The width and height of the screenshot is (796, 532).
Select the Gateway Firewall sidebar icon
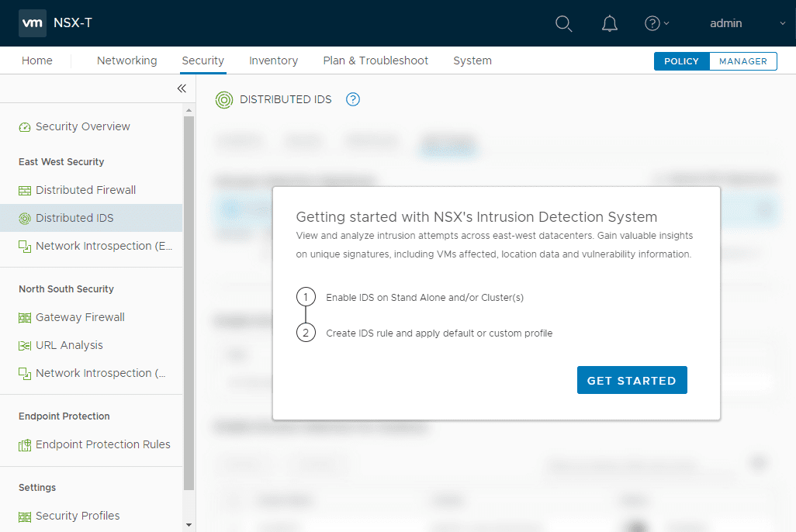[24, 317]
